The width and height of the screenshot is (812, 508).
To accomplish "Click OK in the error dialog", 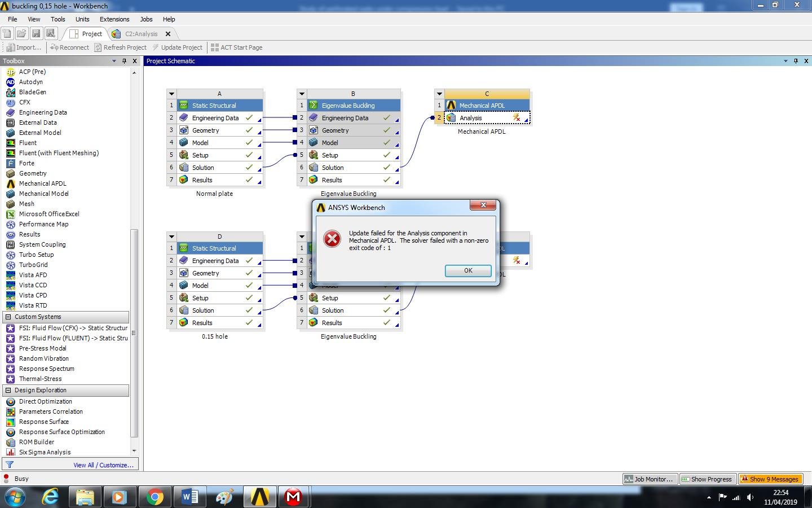I will (x=468, y=270).
